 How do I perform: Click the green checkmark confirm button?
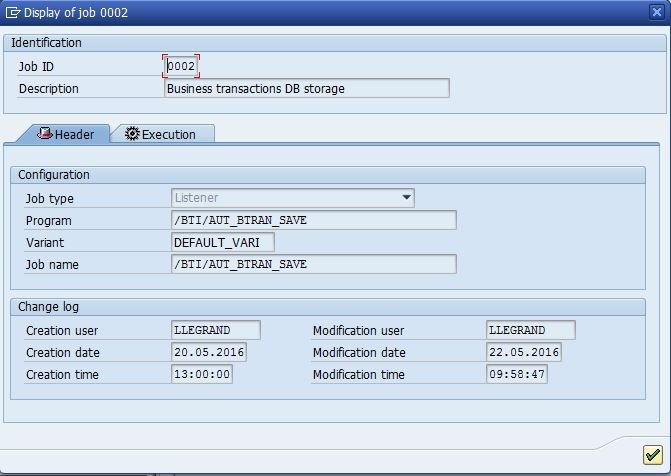(x=653, y=455)
